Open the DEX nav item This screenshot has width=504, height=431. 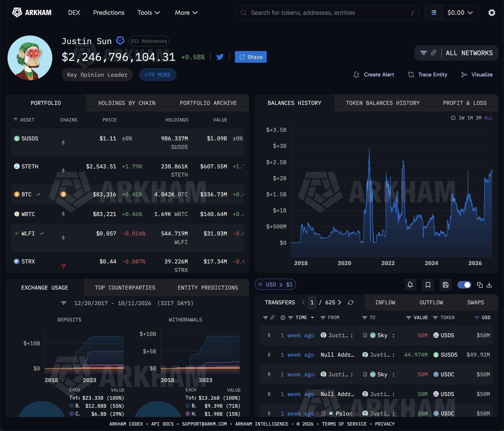click(74, 13)
